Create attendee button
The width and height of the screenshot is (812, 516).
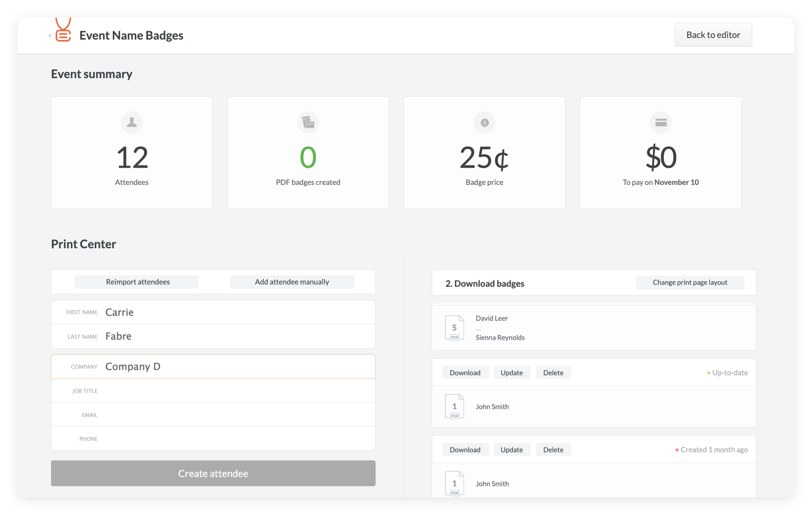(x=213, y=474)
